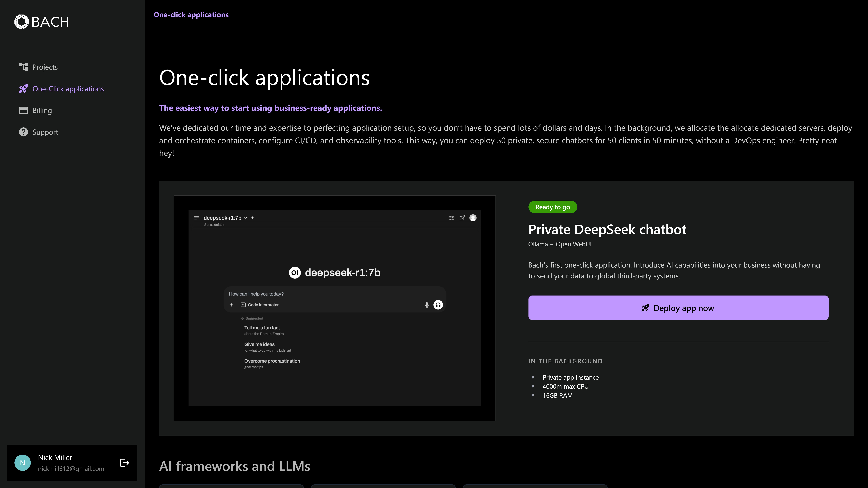The image size is (868, 488).
Task: Click Nick Miller's avatar circle
Action: [23, 463]
